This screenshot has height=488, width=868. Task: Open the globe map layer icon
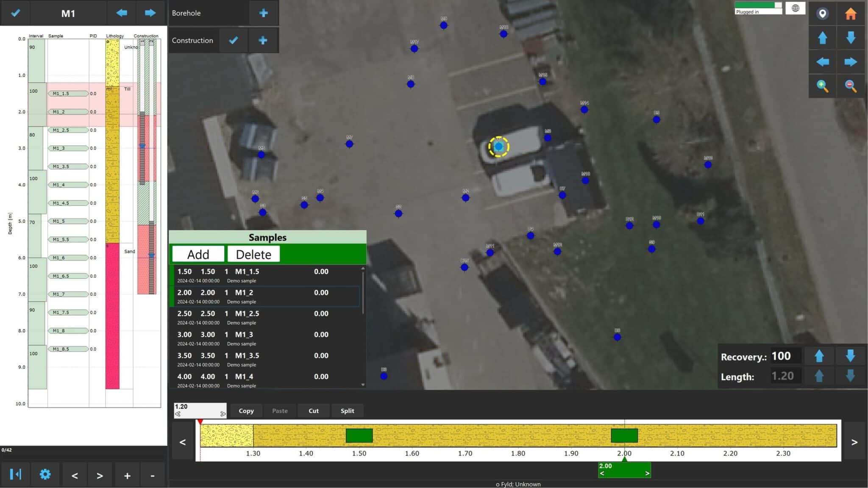[795, 8]
